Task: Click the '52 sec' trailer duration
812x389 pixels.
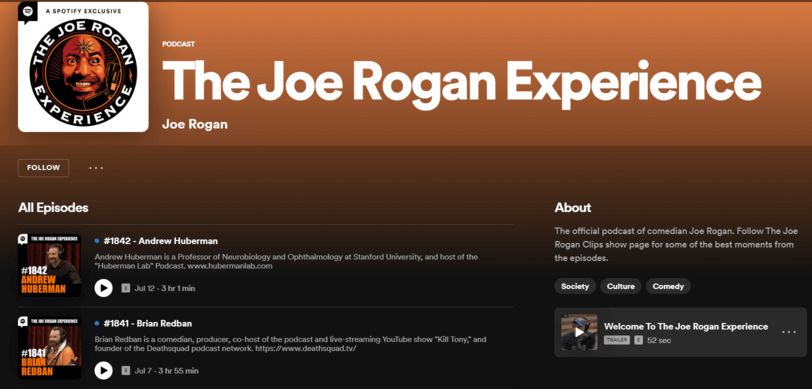Action: click(x=659, y=340)
